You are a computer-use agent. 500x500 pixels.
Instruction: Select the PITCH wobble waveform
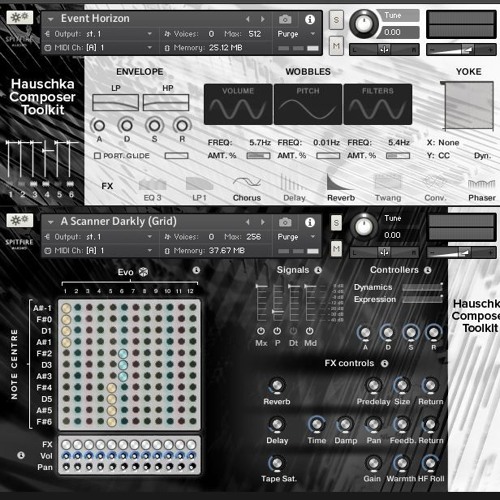pyautogui.click(x=308, y=104)
